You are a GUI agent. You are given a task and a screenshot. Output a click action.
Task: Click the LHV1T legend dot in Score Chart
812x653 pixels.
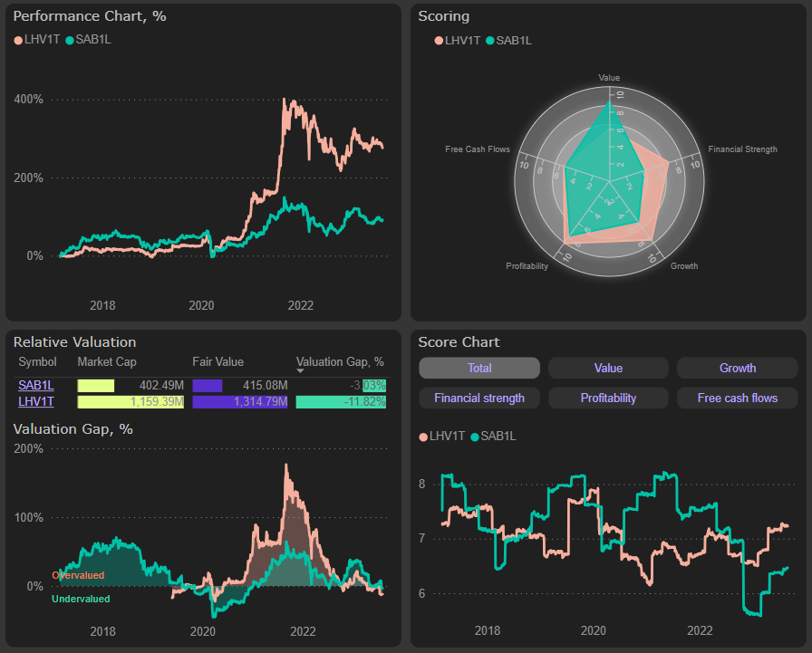(x=423, y=437)
